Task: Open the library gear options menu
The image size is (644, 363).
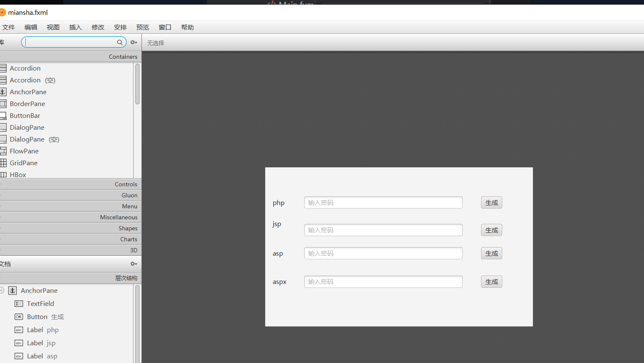Action: 134,42
